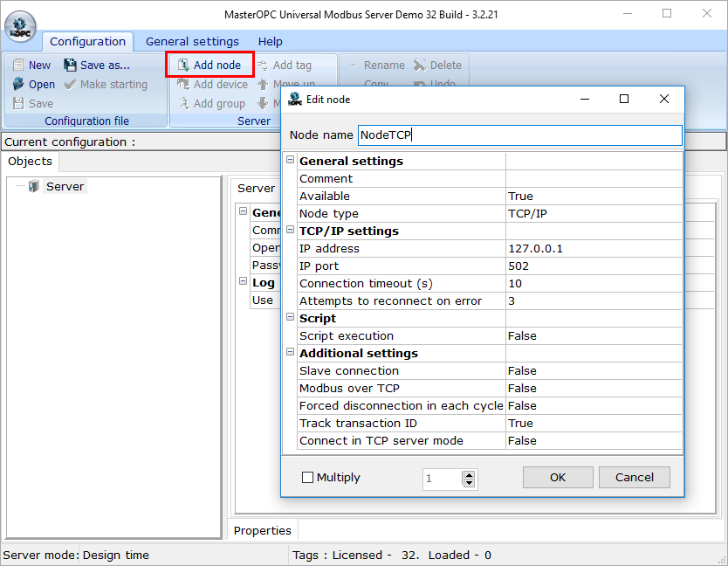Viewport: 728px width, 566px height.
Task: Collapse the Log section in Server panel
Action: pyautogui.click(x=243, y=281)
